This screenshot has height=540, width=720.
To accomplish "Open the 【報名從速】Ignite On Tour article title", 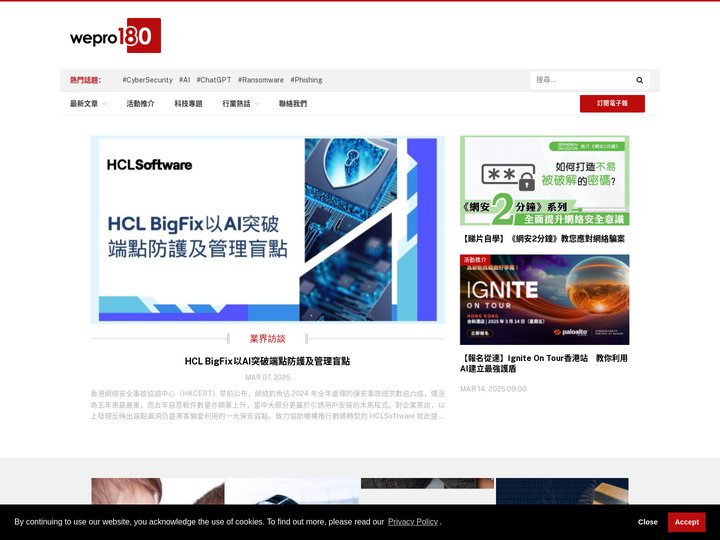I will coord(544,363).
